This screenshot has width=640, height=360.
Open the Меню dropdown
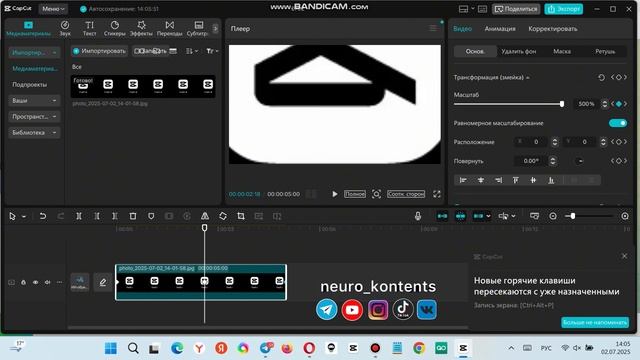[53, 9]
